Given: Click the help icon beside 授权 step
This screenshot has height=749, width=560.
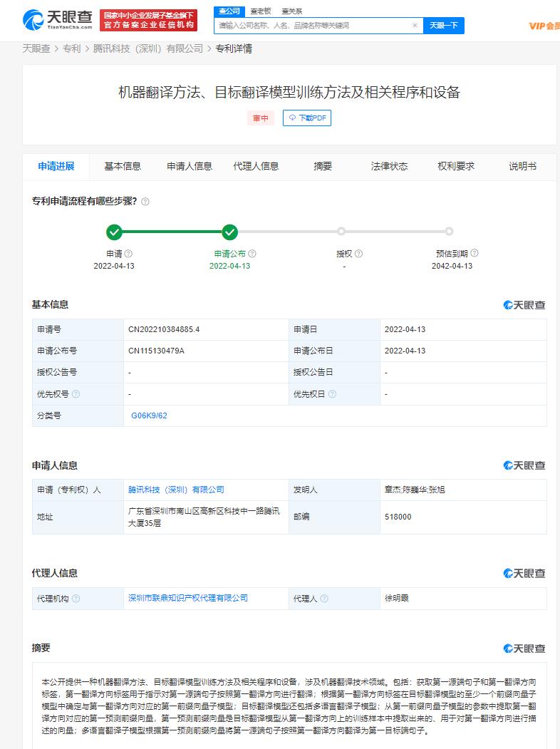Looking at the screenshot, I should click(x=358, y=254).
